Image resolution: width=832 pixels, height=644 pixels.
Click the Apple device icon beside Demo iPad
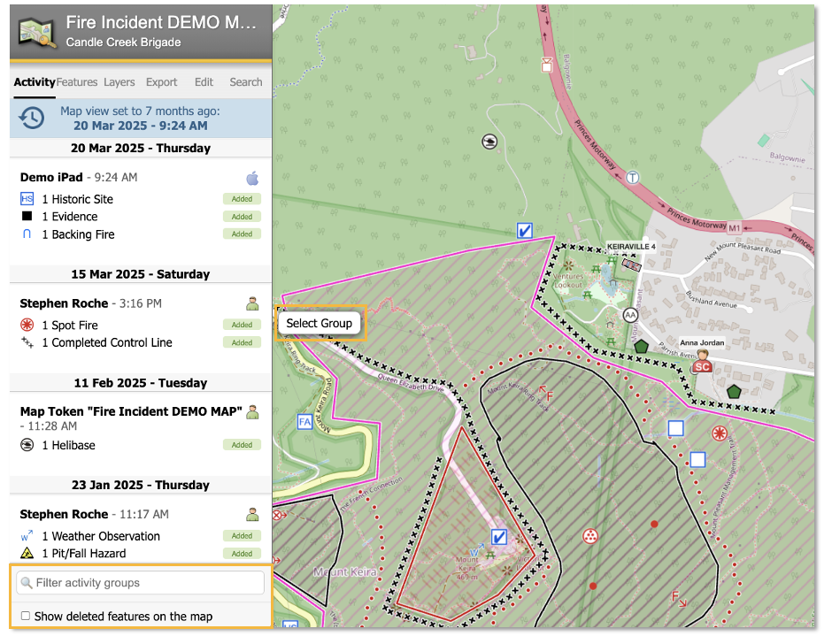252,178
